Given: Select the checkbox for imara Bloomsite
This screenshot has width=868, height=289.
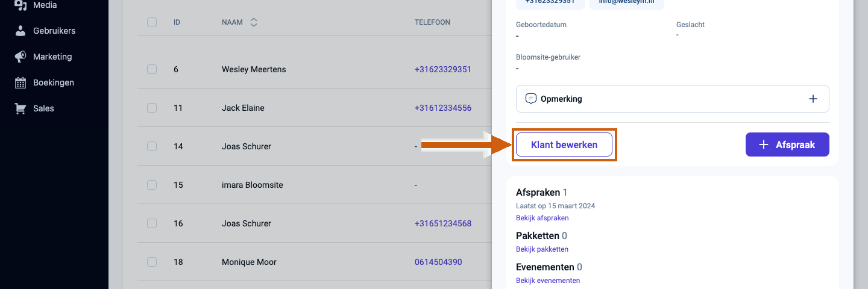Looking at the screenshot, I should pos(152,185).
